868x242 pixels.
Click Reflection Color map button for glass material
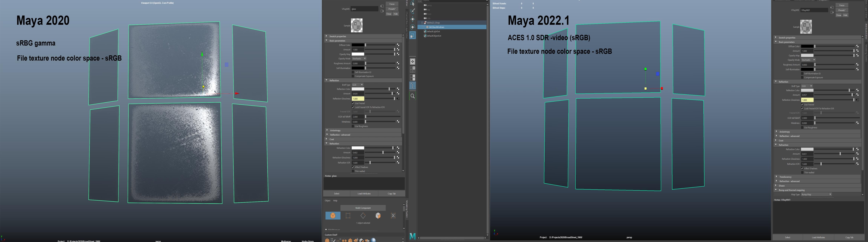398,89
